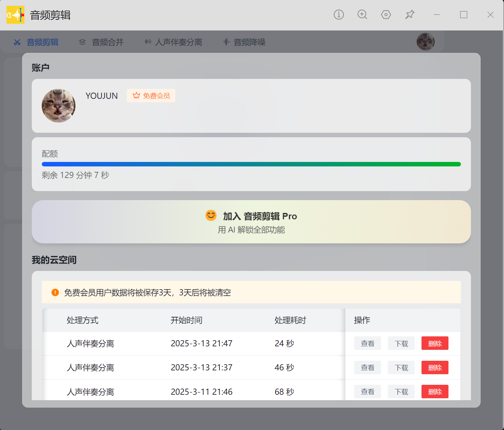The height and width of the screenshot is (430, 504).
Task: Click 用 AI 解锁全部功能 subtitle
Action: (x=251, y=230)
